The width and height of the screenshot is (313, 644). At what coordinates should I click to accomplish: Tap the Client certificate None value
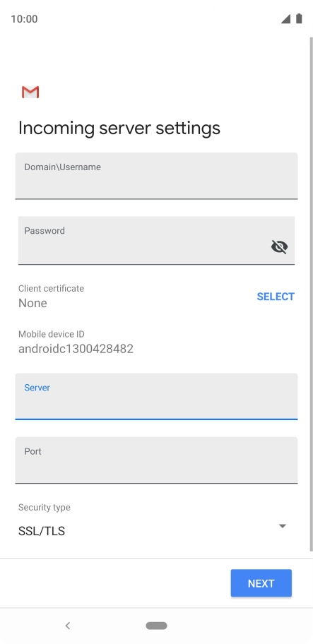[x=33, y=303]
